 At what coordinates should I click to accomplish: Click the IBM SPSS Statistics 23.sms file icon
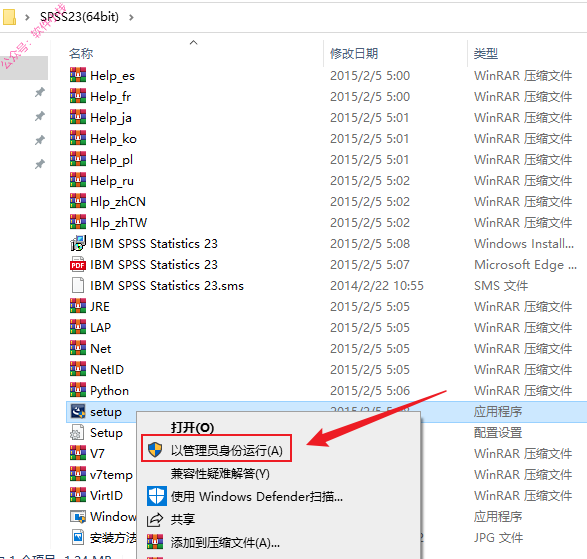click(x=78, y=285)
